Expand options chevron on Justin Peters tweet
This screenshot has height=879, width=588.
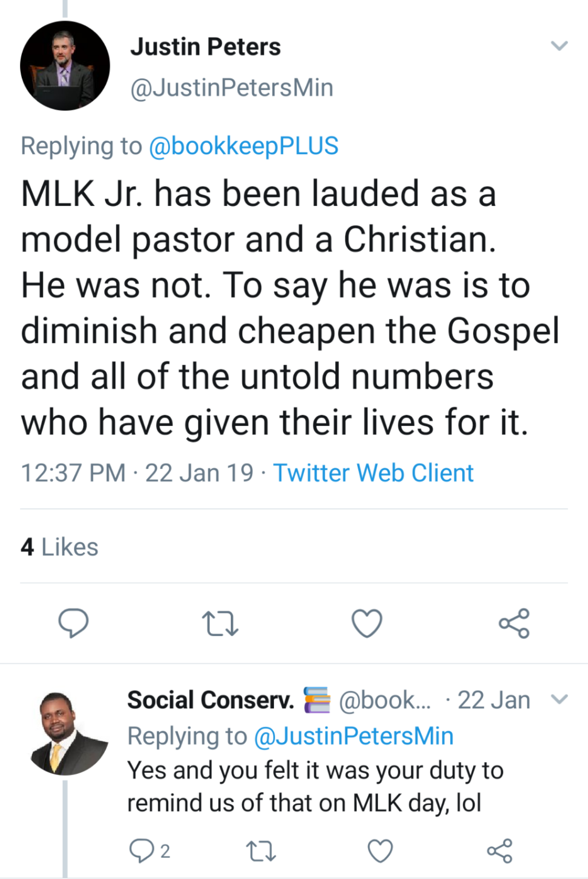click(x=559, y=45)
